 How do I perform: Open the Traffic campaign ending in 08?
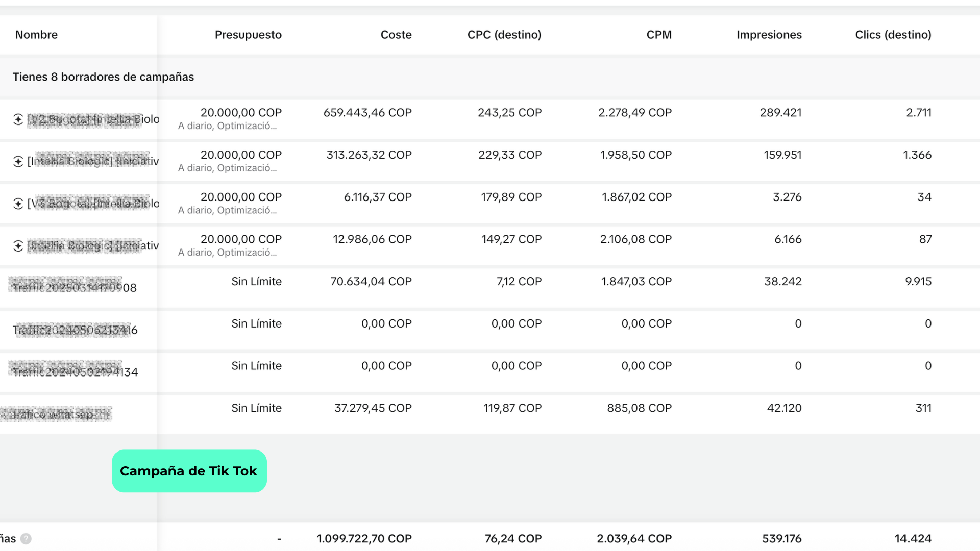[x=75, y=288]
